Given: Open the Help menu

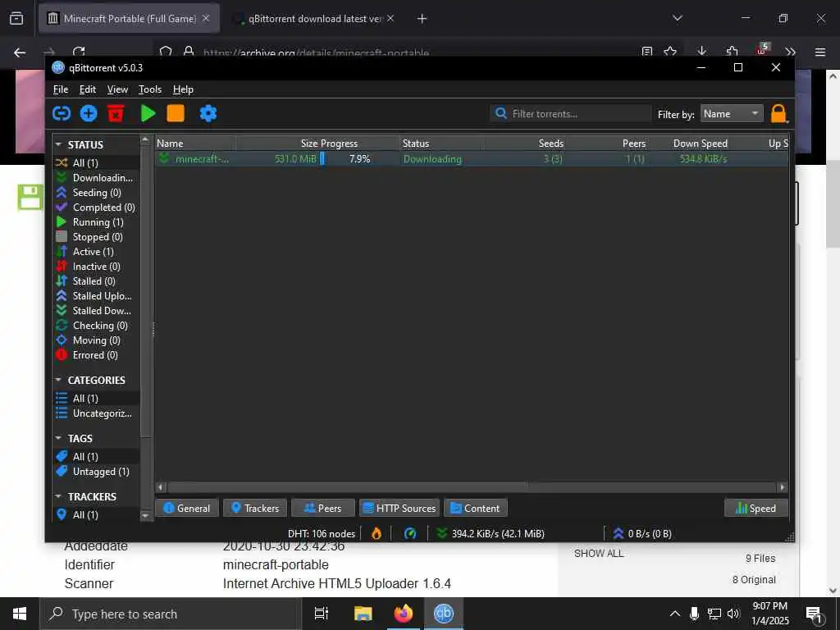Looking at the screenshot, I should point(183,89).
